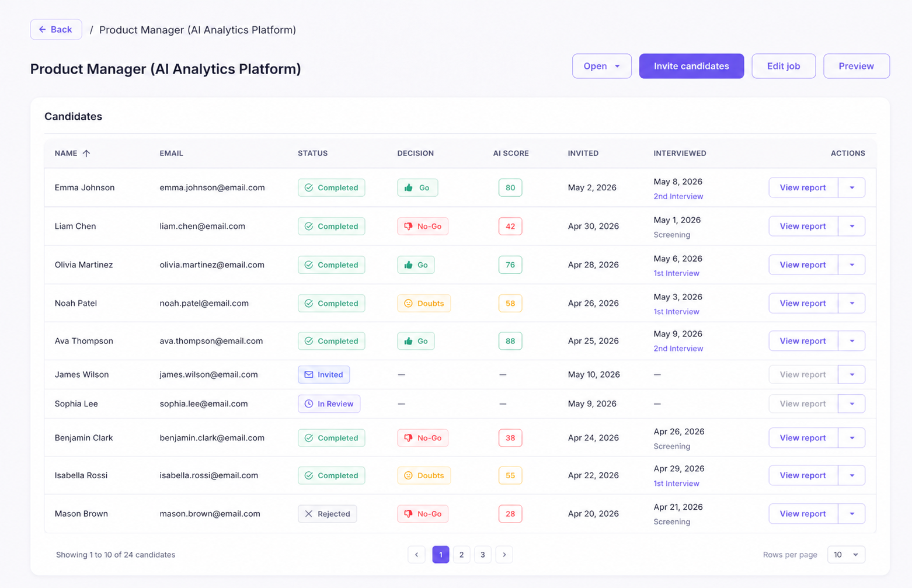The image size is (912, 588).
Task: Click the Doubts face icon in Noah Patel's row
Action: (x=409, y=304)
